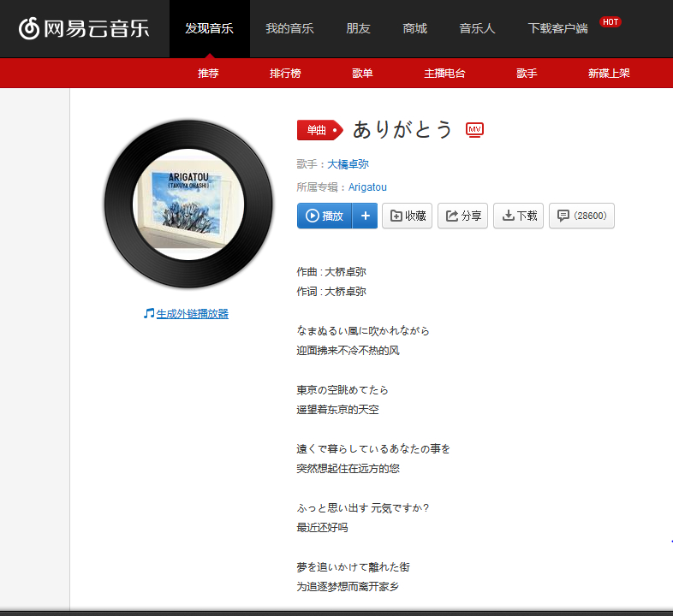Click the ARIGATOU album cover on the vinyl

[188, 204]
